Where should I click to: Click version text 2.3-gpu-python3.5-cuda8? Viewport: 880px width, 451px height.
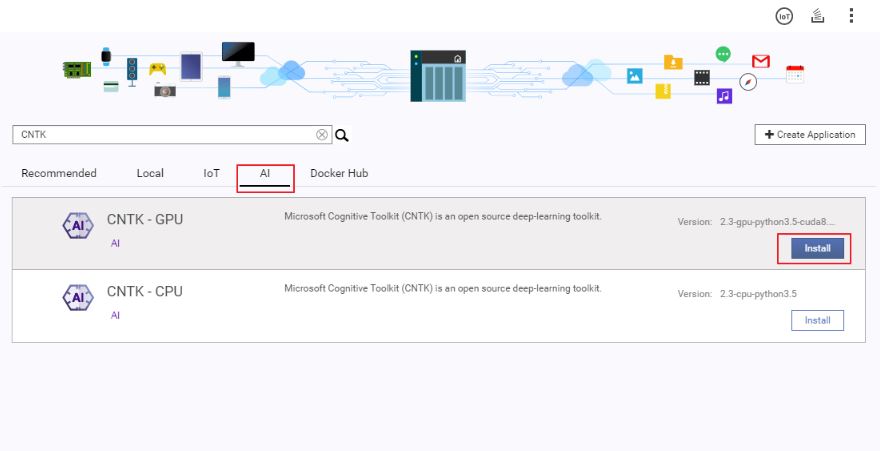(777, 222)
